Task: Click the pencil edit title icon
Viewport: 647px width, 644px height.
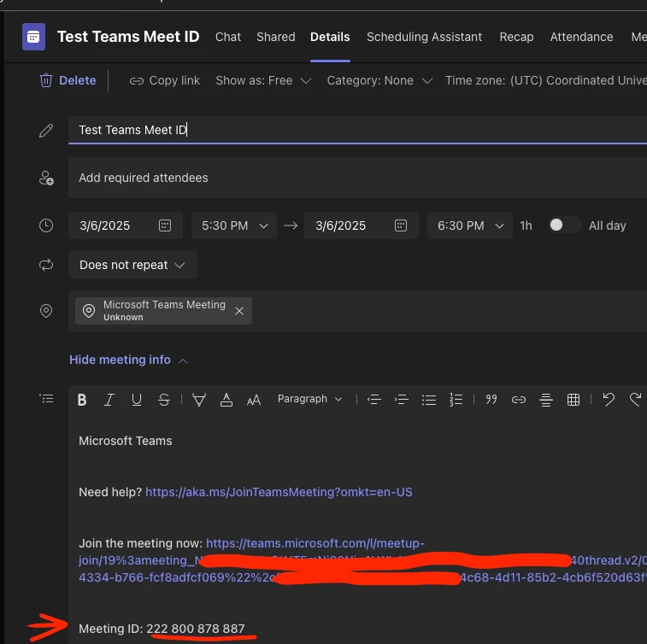Action: 46,131
